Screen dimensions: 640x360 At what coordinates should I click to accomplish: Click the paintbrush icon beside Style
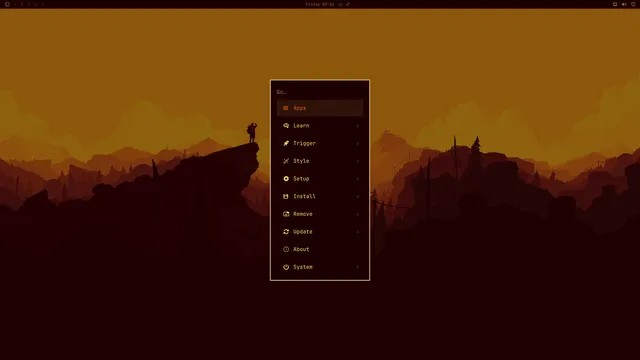coord(286,161)
